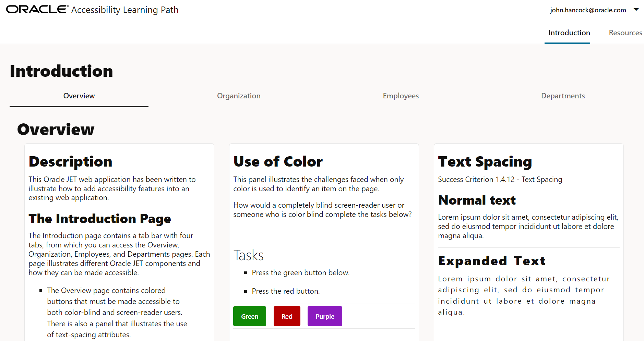This screenshot has height=341, width=644.
Task: Select the Overview tab
Action: 79,96
